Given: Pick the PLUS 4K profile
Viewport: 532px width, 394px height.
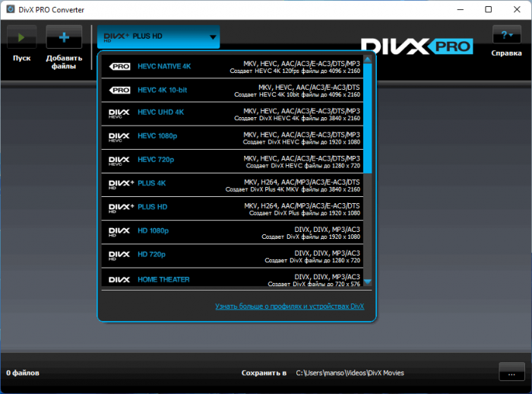Looking at the screenshot, I should [x=232, y=185].
